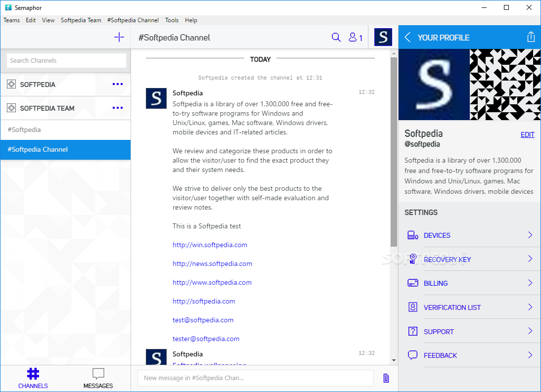Click VERIFICATION LIST settings label

[x=452, y=307]
